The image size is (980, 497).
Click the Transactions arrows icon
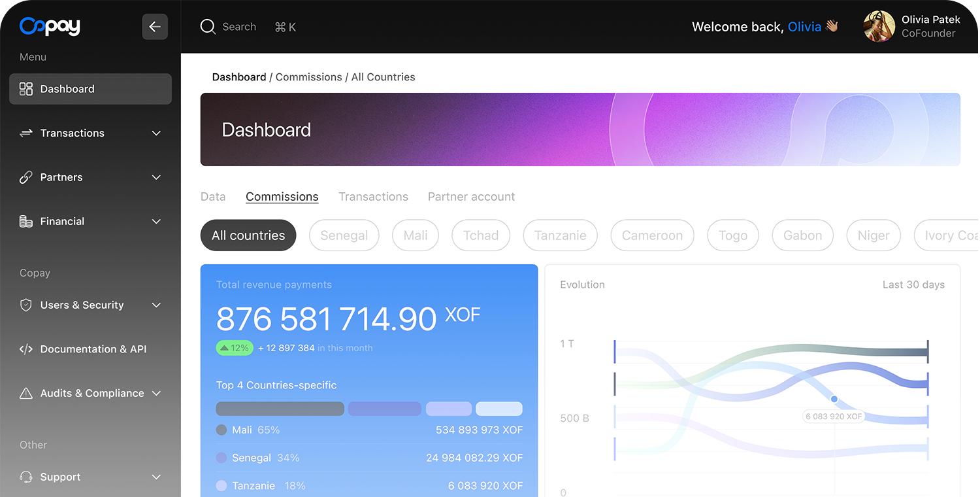(26, 133)
